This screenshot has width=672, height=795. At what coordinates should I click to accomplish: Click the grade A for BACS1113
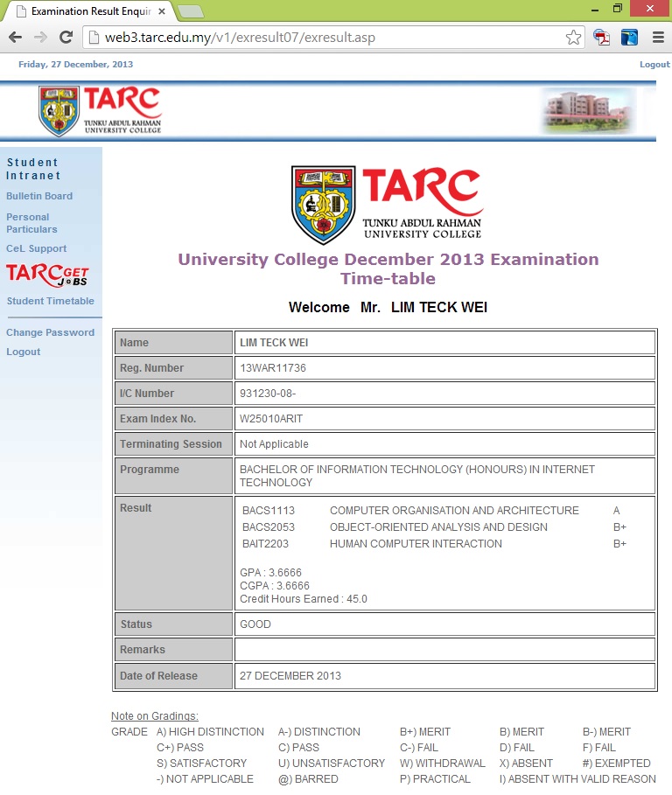pyautogui.click(x=616, y=511)
